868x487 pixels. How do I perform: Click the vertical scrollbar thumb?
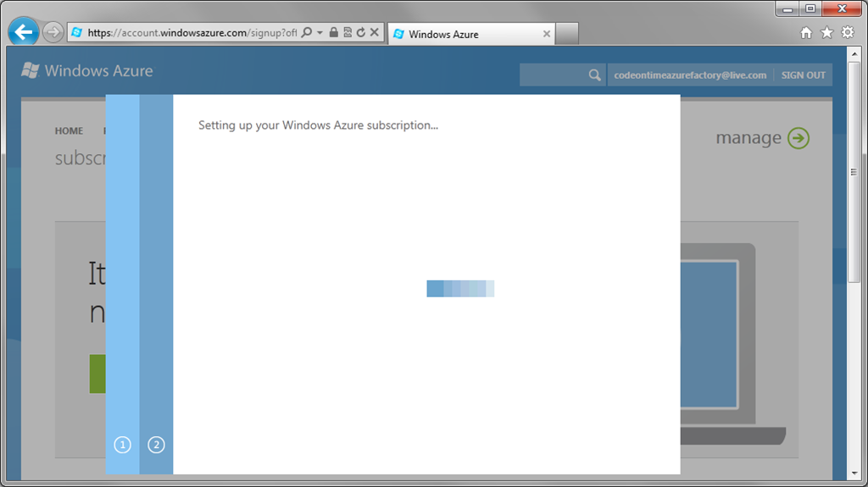click(x=854, y=173)
